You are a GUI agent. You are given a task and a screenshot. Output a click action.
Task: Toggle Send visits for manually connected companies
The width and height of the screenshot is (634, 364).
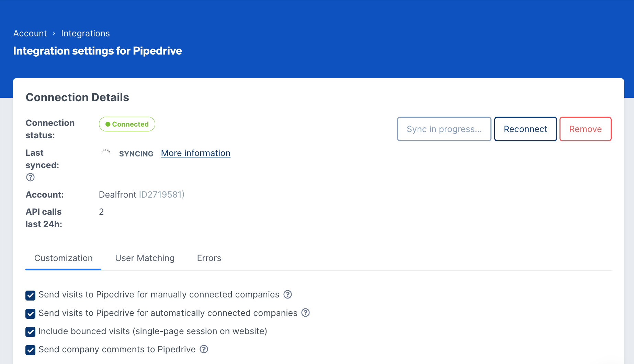point(31,295)
